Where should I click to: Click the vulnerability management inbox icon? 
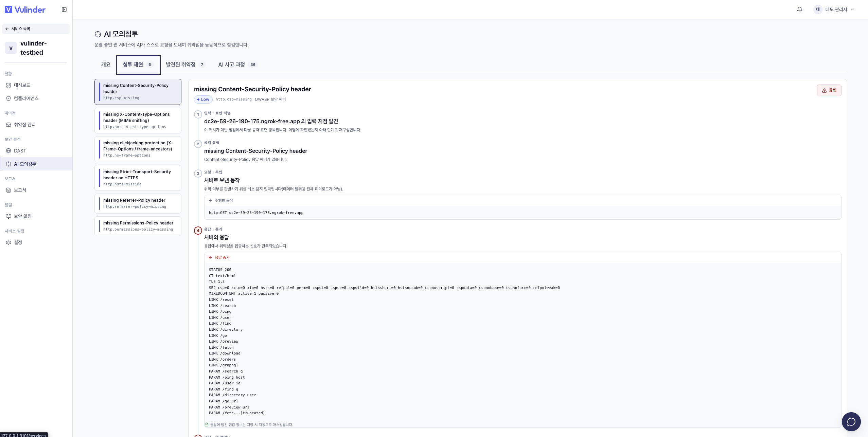[x=8, y=125]
